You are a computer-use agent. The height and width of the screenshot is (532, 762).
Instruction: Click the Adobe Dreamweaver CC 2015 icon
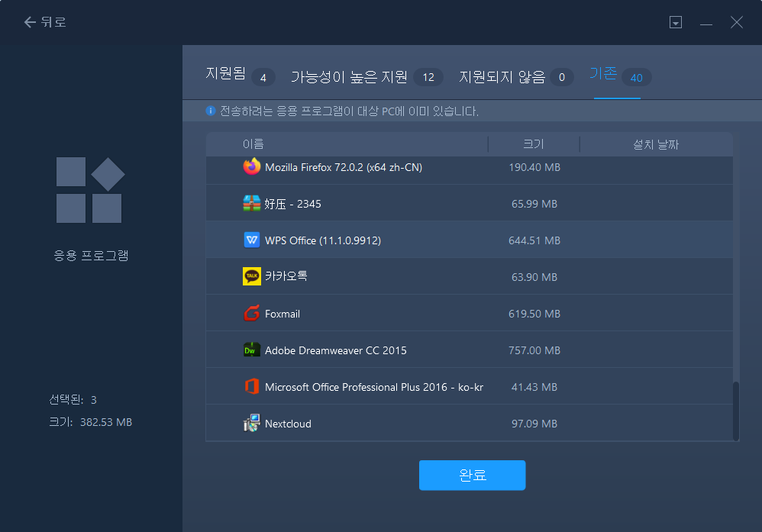pos(252,350)
